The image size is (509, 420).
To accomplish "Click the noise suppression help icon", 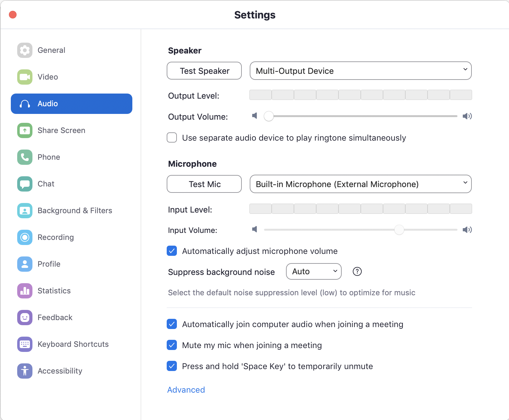I will tap(357, 271).
